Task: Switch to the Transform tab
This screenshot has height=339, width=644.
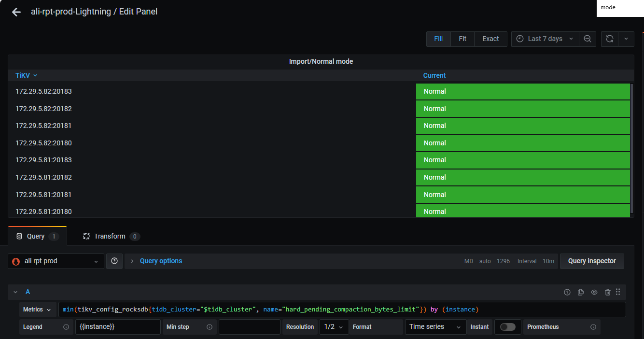Action: pyautogui.click(x=111, y=236)
